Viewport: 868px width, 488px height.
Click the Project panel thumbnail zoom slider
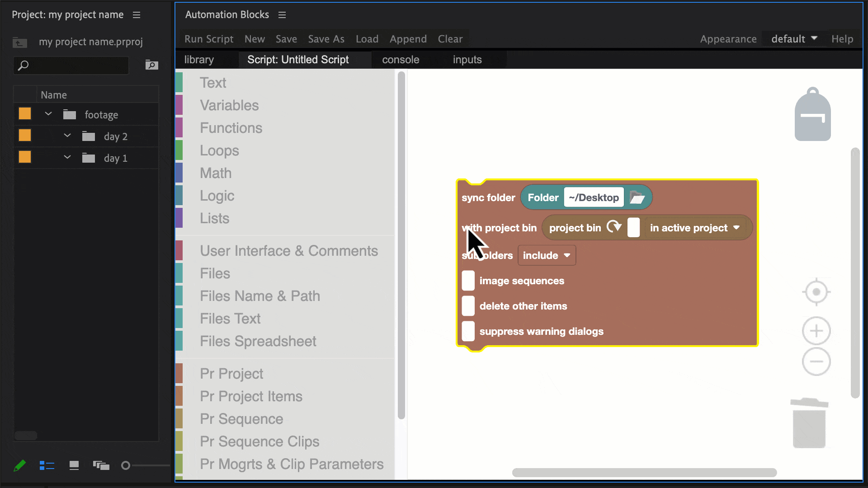(146, 465)
